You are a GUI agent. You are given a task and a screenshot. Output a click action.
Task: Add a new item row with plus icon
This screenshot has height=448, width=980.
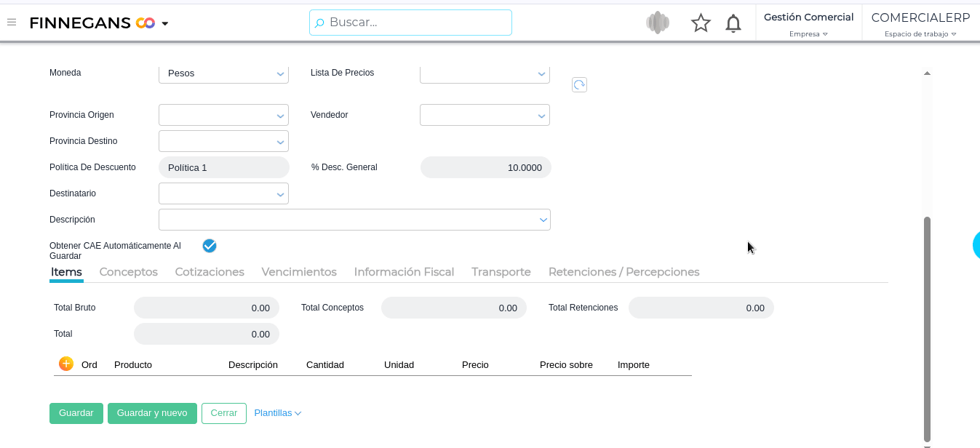point(66,364)
